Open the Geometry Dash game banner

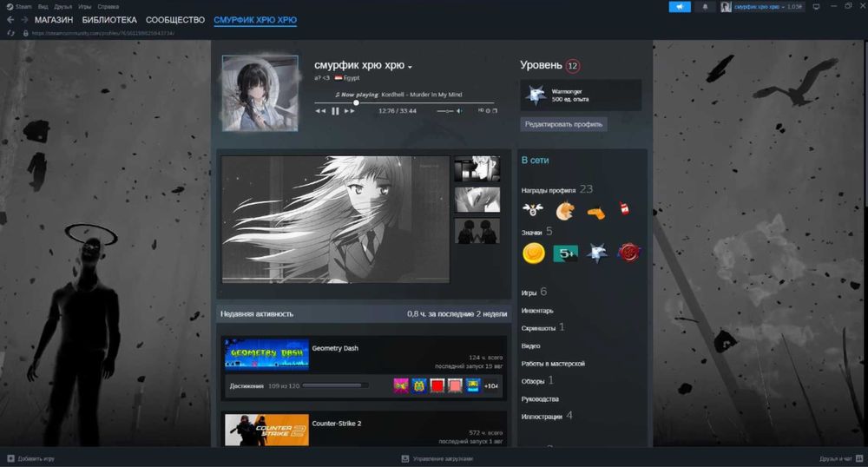click(266, 354)
